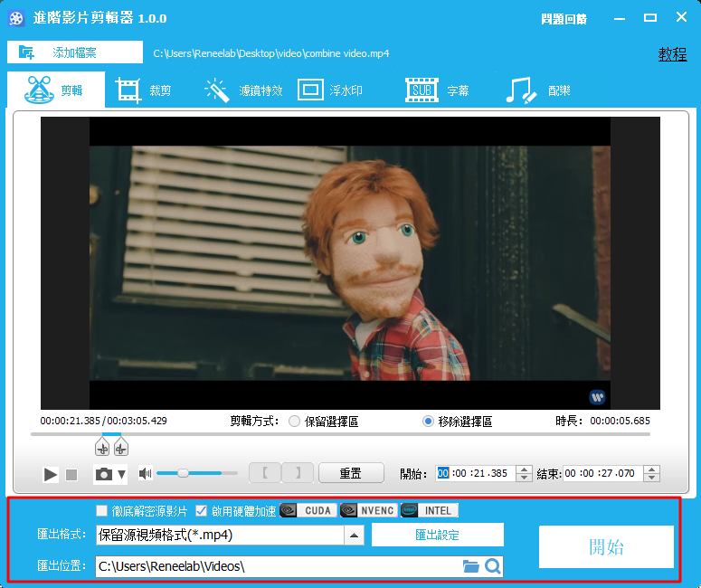
Task: Click the right bracket end-mark button
Action: [298, 473]
